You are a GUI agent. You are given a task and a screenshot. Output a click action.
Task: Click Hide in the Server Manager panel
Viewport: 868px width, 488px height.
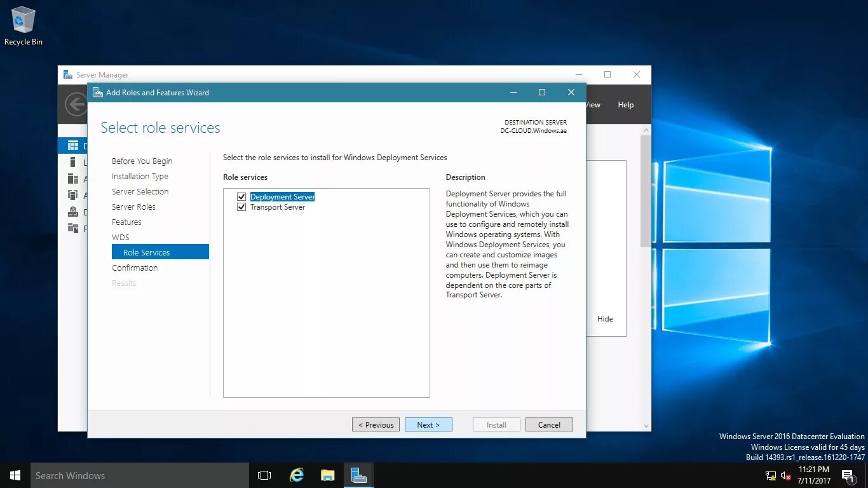(605, 319)
